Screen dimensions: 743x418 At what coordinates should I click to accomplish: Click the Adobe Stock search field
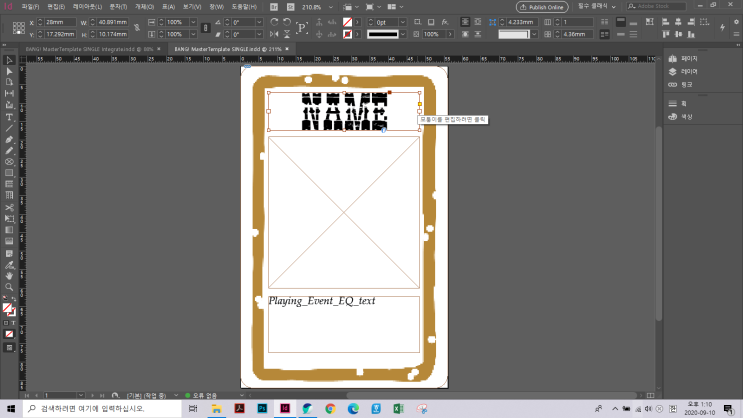[656, 6]
